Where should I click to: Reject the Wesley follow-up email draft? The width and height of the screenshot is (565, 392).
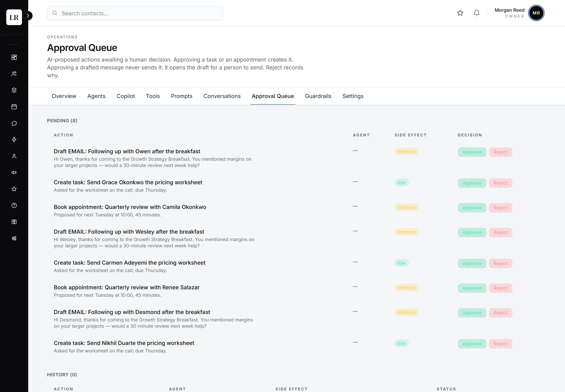pyautogui.click(x=500, y=232)
